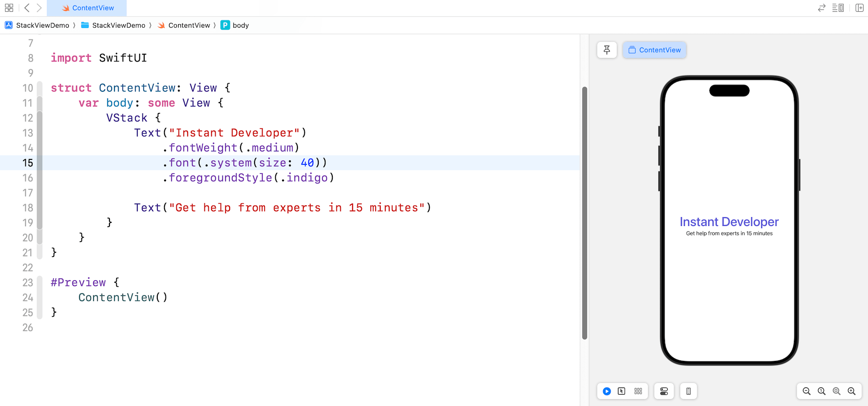868x406 pixels.
Task: Zoom preview to 100% actual size
Action: pyautogui.click(x=821, y=391)
